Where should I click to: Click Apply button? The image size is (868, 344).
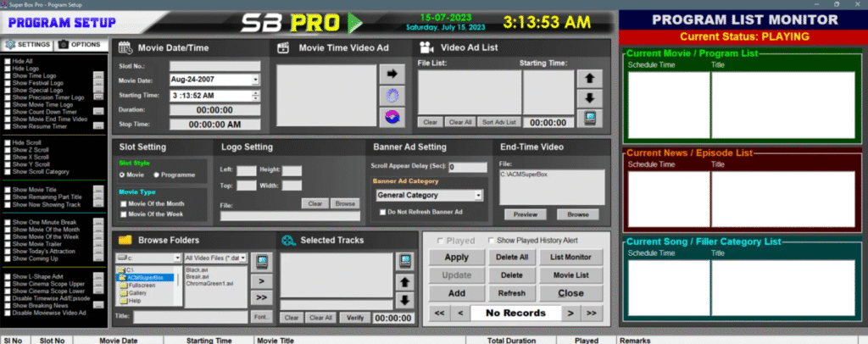tap(457, 258)
